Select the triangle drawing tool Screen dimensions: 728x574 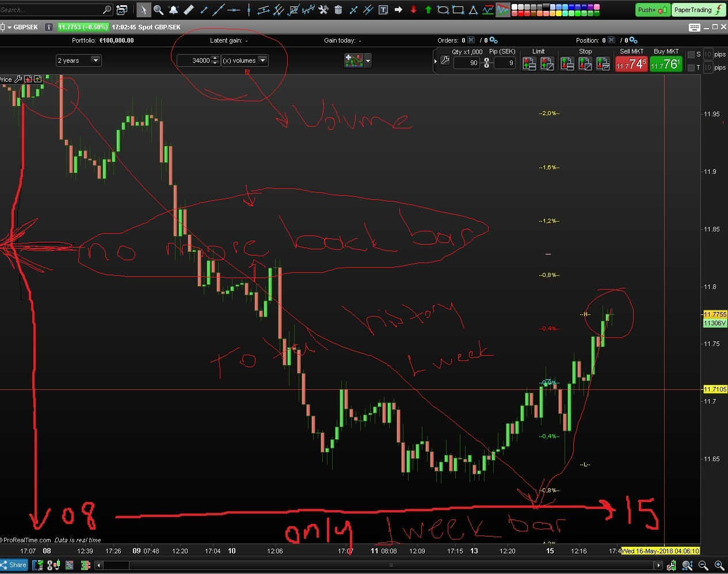pyautogui.click(x=473, y=10)
